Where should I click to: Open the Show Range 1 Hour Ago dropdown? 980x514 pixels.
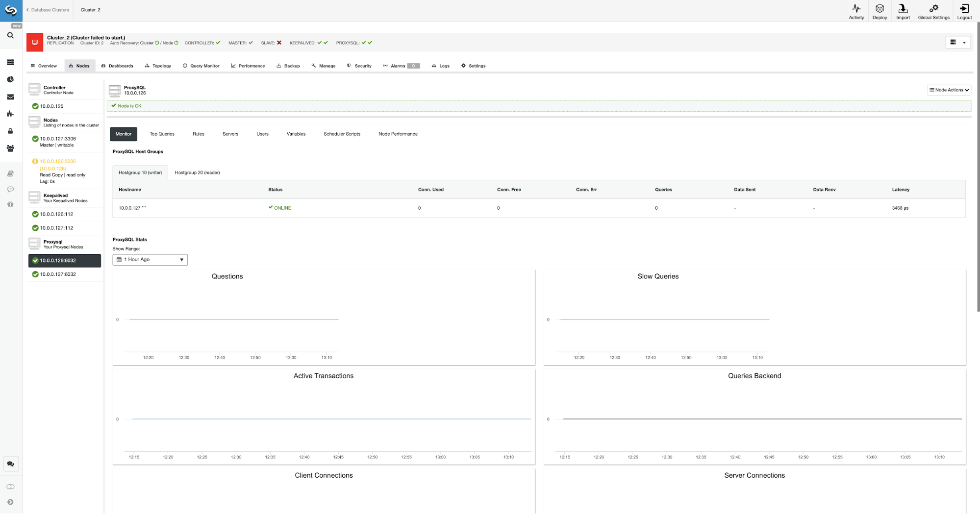(150, 260)
